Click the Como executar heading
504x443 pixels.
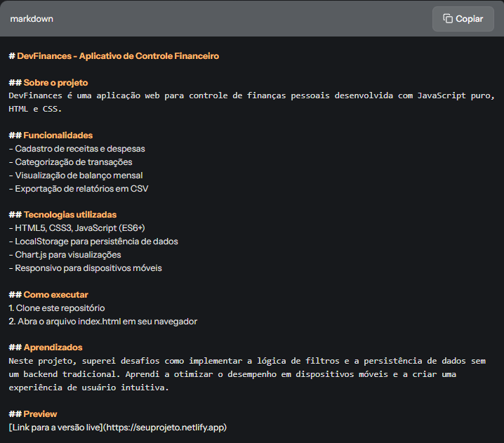click(56, 295)
